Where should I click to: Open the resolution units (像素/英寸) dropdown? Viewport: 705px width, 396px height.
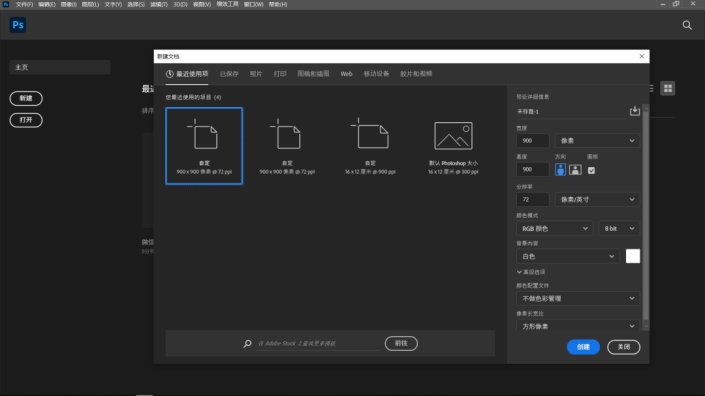point(597,200)
